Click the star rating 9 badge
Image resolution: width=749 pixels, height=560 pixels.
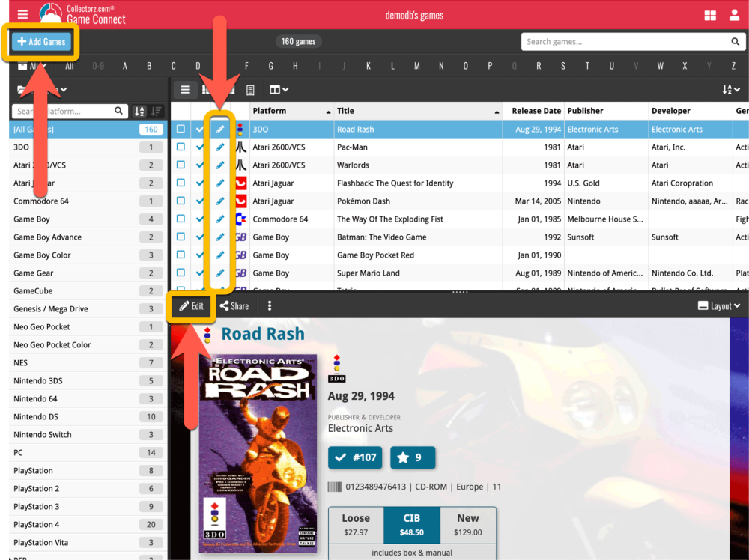coord(413,458)
